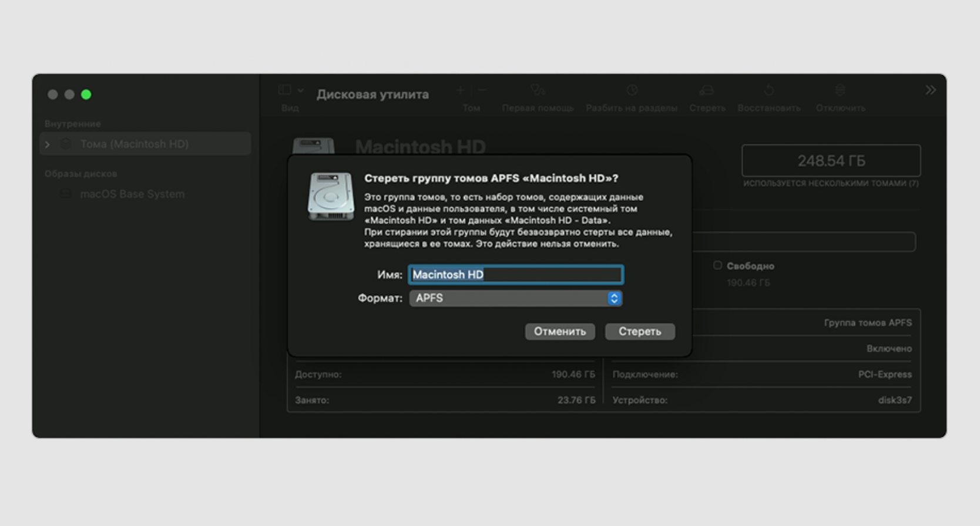Click the toolbar overflow double-chevron
Screen dimensions: 980x526
click(931, 90)
